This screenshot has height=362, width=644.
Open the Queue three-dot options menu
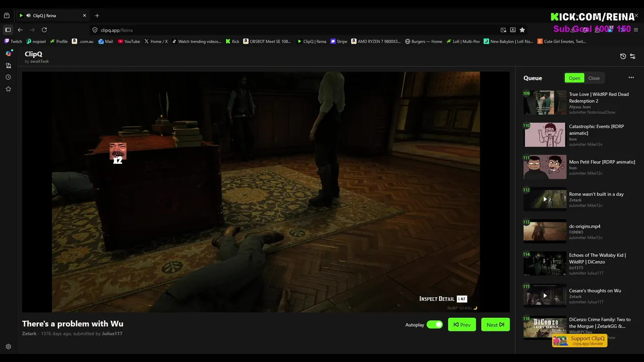pos(631,77)
